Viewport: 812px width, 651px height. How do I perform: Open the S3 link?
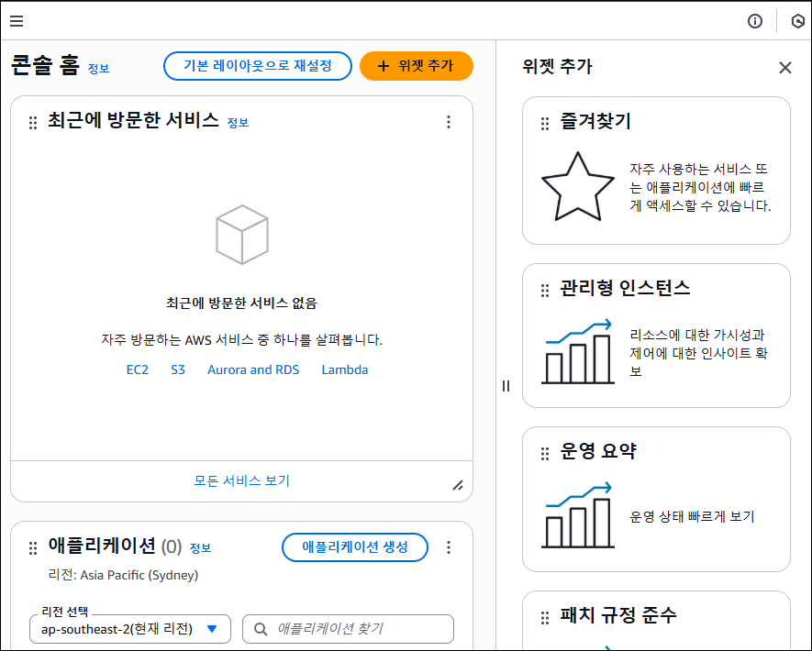click(x=178, y=370)
